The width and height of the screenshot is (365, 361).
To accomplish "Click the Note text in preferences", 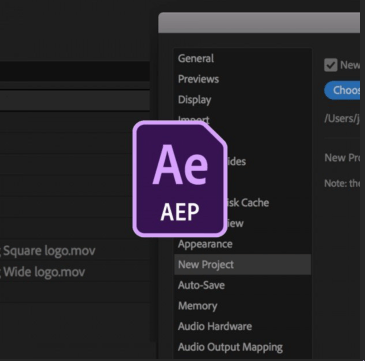I will (x=342, y=183).
